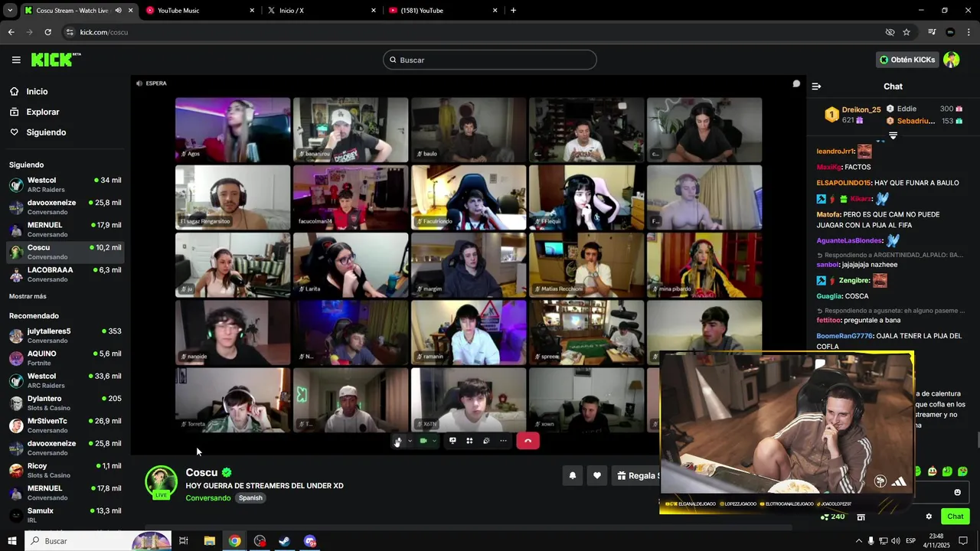Open the emoji picker in chat input
Screen dimensions: 980x551
point(957,492)
